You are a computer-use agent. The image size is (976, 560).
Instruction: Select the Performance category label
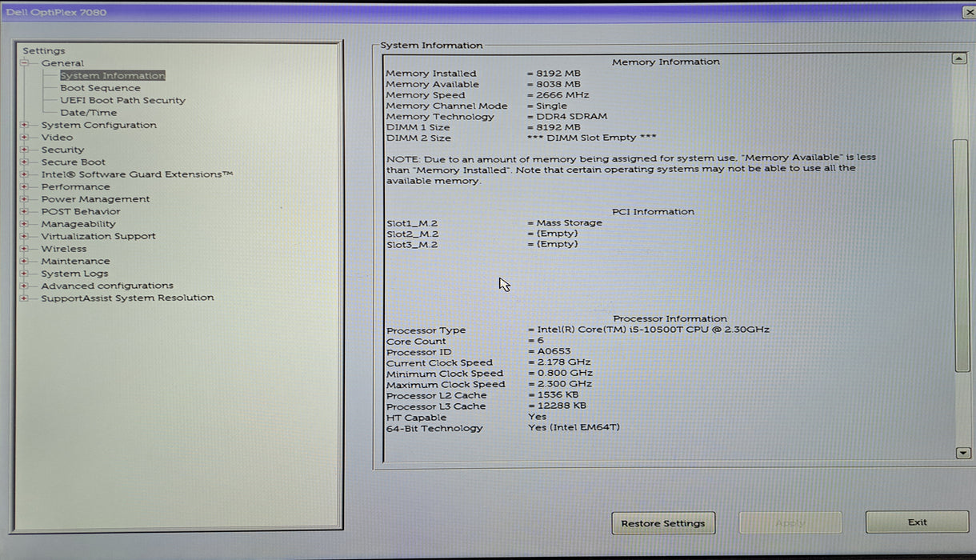click(x=76, y=187)
